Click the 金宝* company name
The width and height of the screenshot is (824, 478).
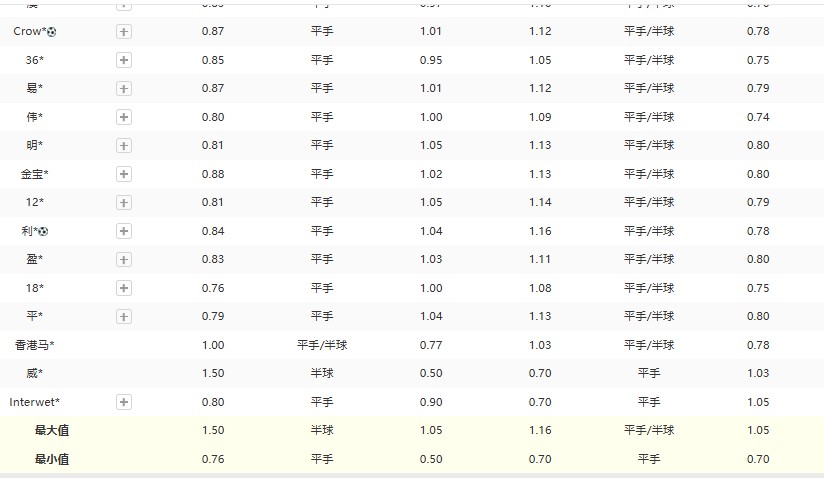(x=34, y=174)
